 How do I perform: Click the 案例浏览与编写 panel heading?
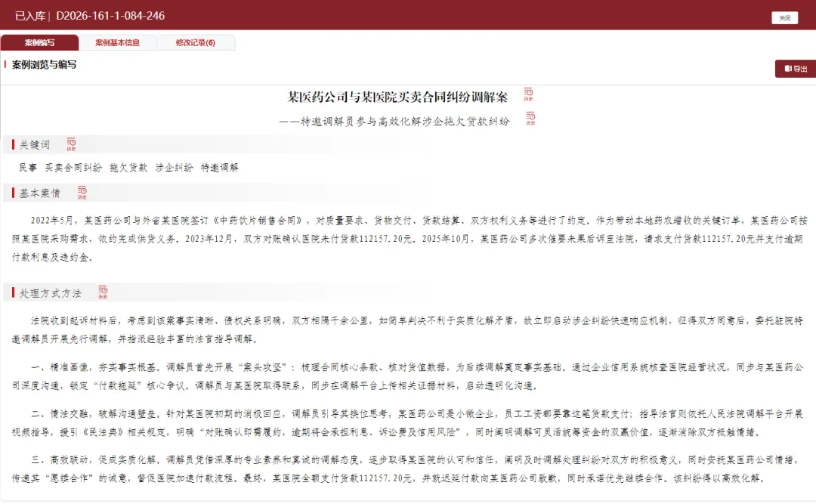point(45,64)
